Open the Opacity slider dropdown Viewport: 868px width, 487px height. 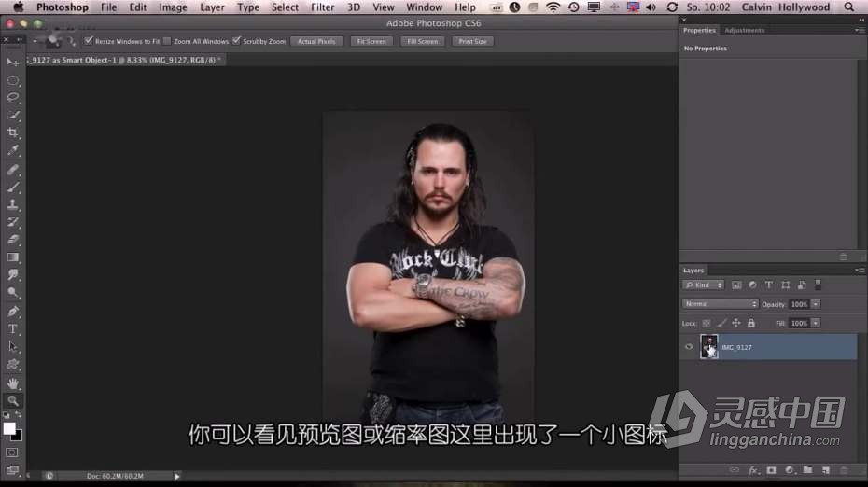pyautogui.click(x=816, y=304)
